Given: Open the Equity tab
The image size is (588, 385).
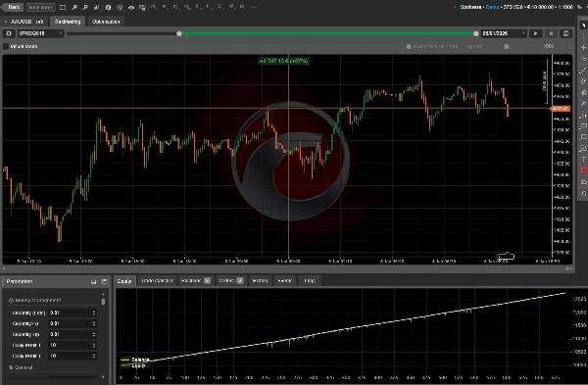Looking at the screenshot, I should tap(124, 281).
